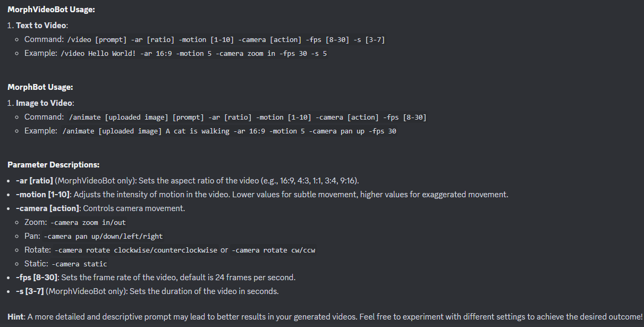Click the '-camera static' code snippet

[79, 264]
